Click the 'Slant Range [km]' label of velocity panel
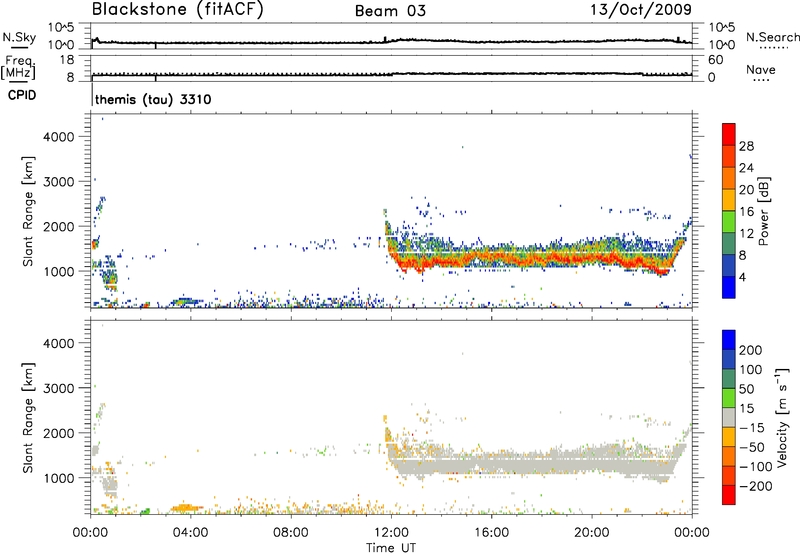 [x=28, y=418]
